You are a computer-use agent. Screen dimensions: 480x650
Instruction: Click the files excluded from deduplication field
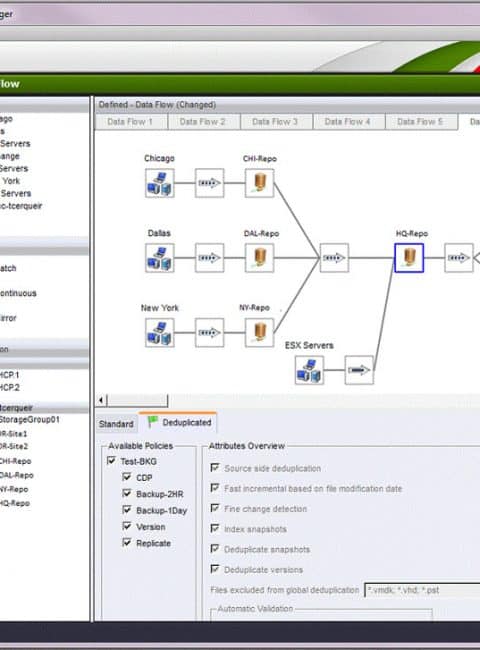[422, 590]
